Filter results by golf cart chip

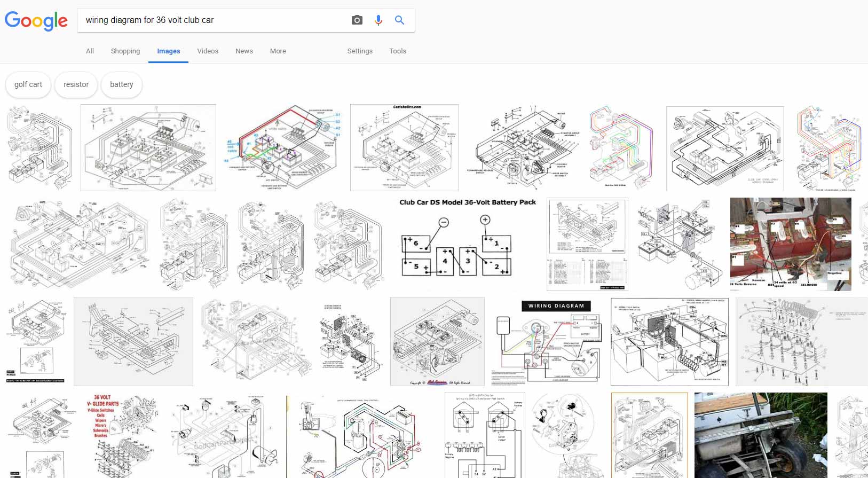click(x=28, y=84)
